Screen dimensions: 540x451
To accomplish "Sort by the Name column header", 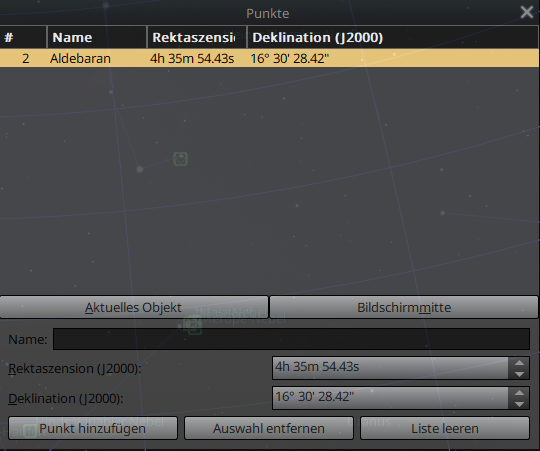I will [x=97, y=37].
